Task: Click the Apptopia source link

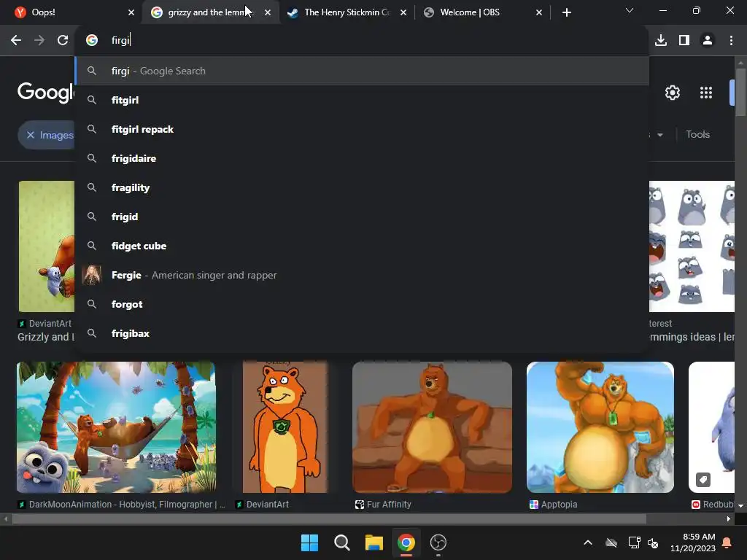Action: coord(554,505)
